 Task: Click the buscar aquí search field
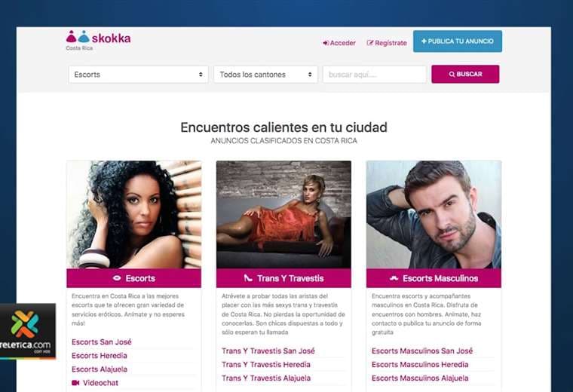(x=375, y=75)
